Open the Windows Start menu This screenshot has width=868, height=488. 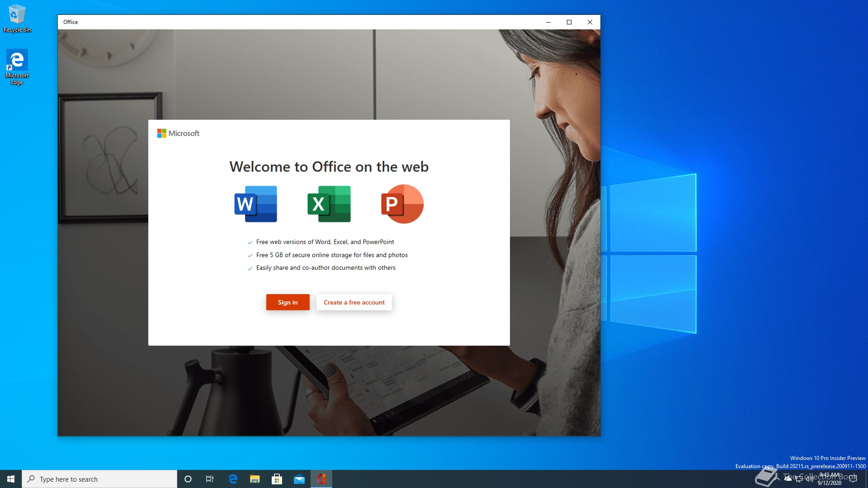click(x=11, y=479)
